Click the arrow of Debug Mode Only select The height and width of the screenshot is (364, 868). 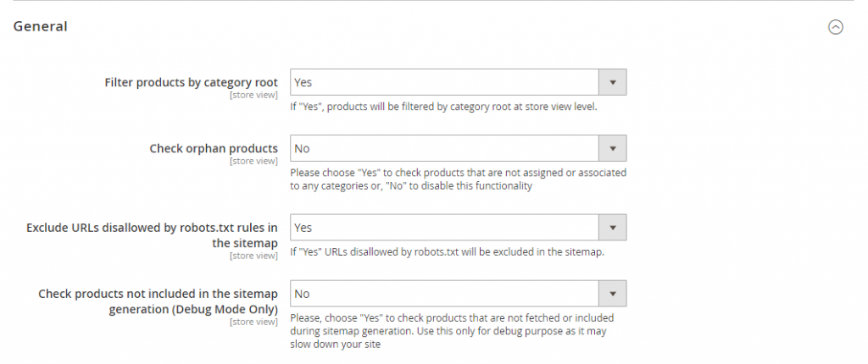pos(613,294)
